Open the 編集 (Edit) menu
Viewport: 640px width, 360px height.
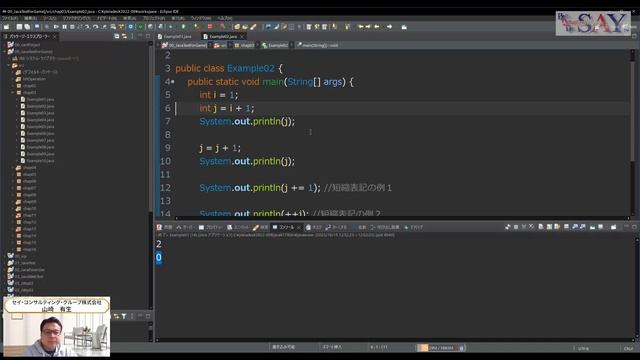pyautogui.click(x=31, y=18)
